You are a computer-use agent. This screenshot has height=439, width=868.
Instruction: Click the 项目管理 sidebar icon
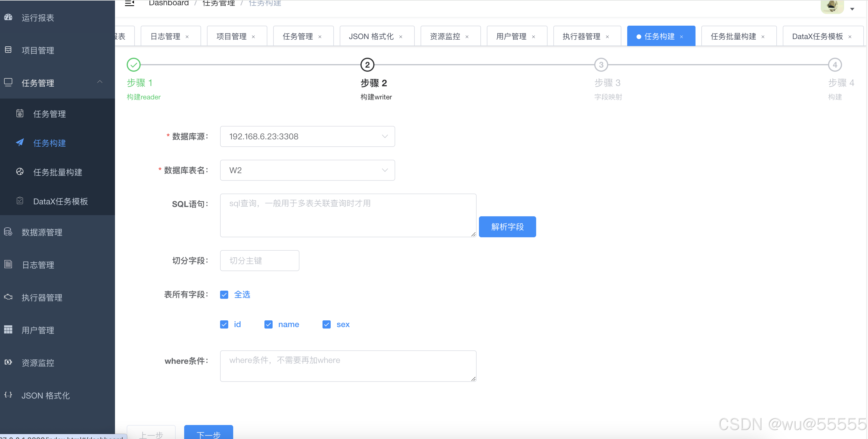pyautogui.click(x=8, y=50)
